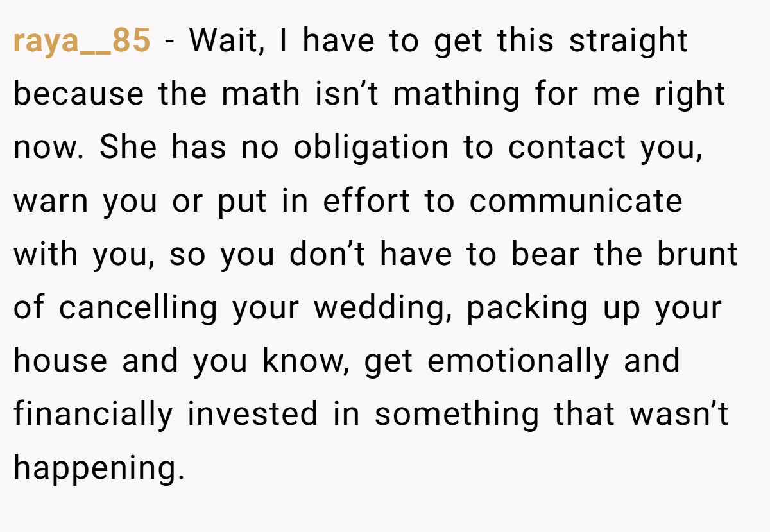Click the word "invested" in the comment
The image size is (770, 532).
(x=253, y=414)
